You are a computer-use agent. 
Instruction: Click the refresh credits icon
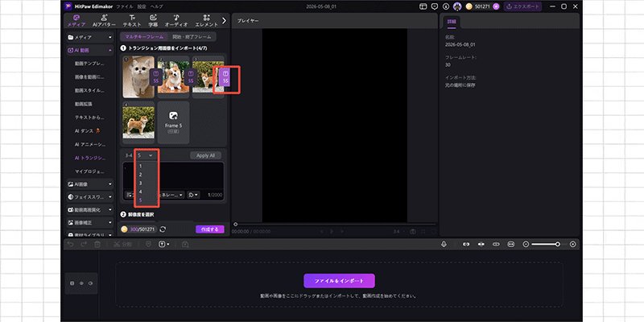163,229
